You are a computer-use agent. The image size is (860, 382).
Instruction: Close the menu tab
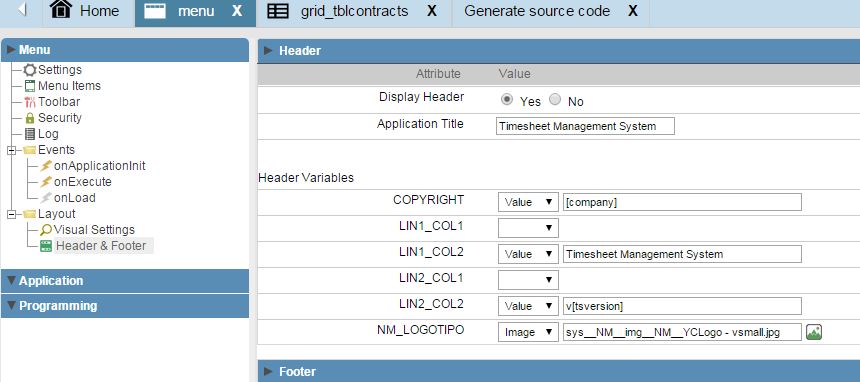point(236,11)
